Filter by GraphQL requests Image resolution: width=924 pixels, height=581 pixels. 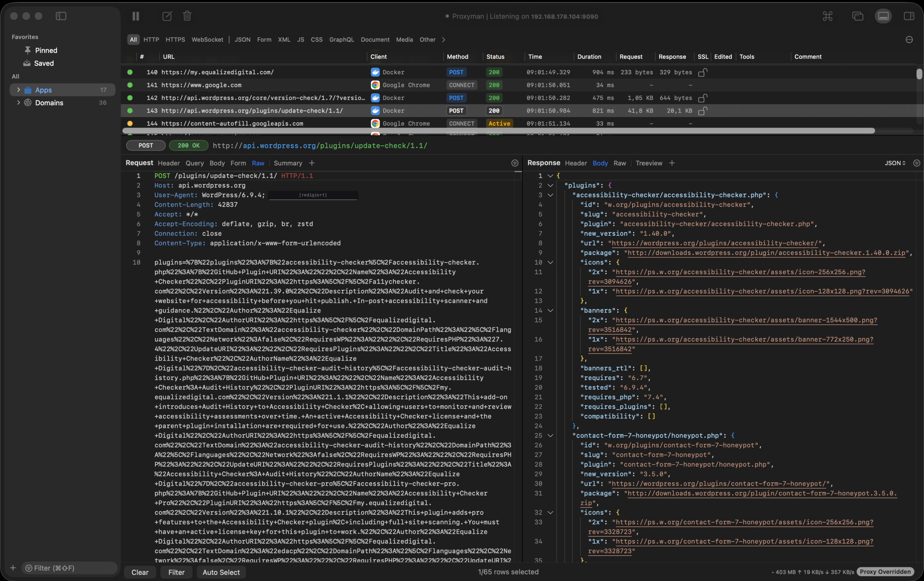(341, 40)
